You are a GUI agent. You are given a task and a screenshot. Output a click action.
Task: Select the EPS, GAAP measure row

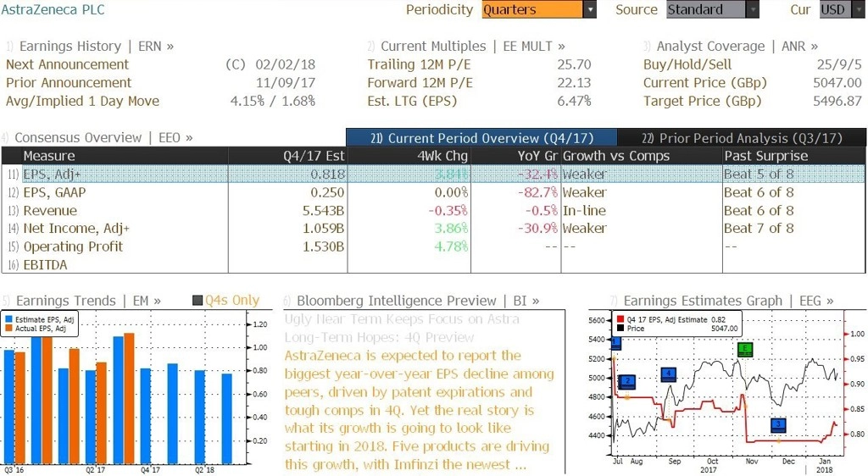point(433,192)
